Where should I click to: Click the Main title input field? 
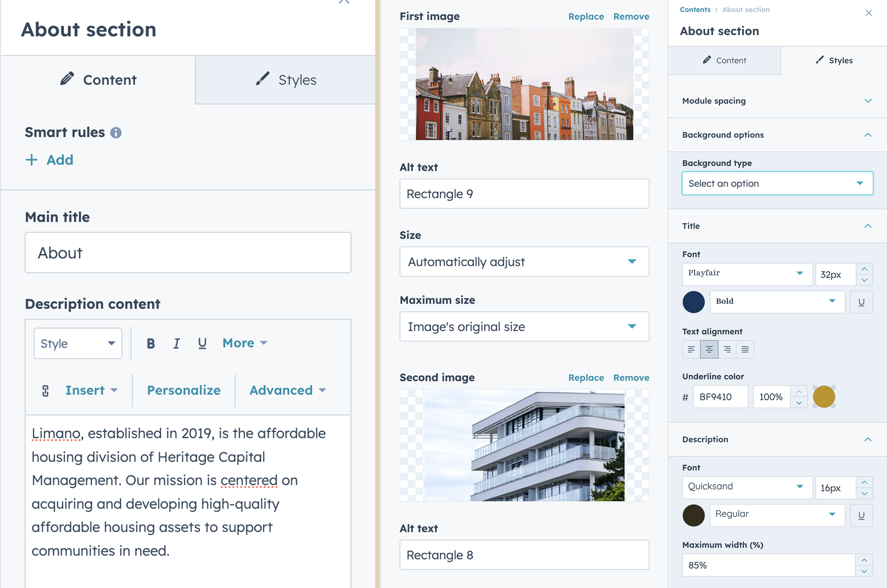pyautogui.click(x=188, y=252)
